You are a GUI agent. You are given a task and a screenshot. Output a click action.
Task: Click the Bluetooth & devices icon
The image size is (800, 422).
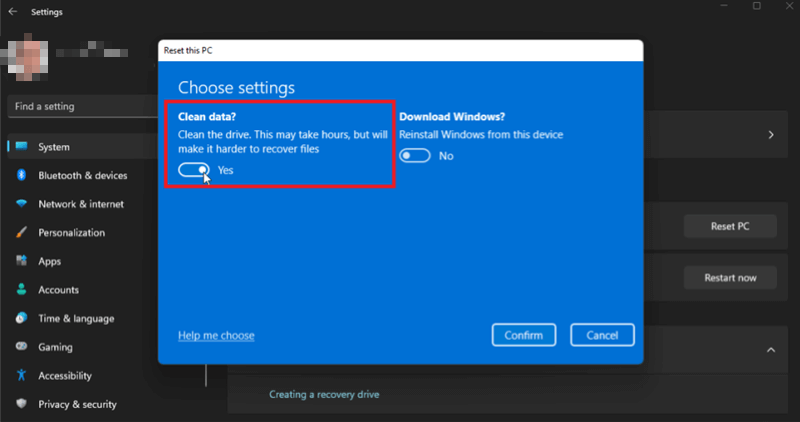(21, 176)
